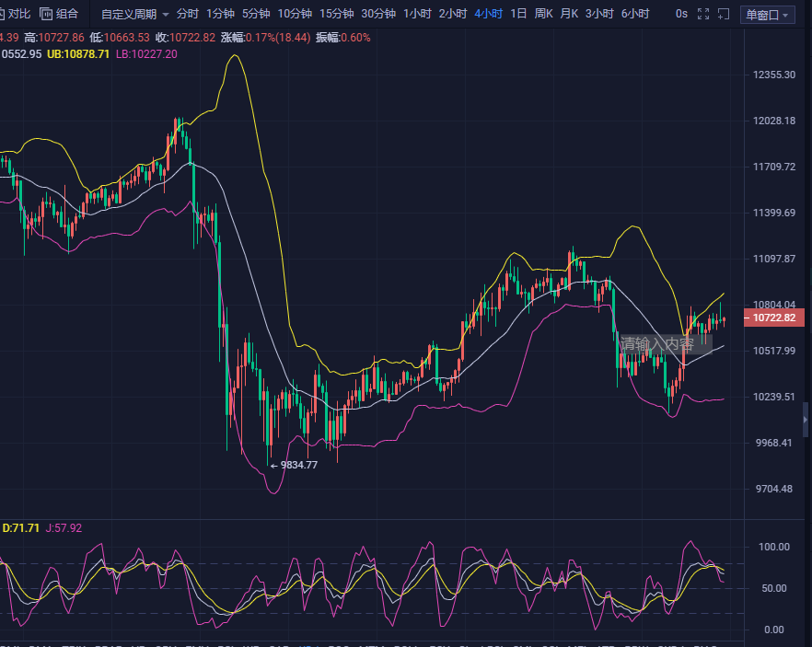This screenshot has width=812, height=647.
Task: Click the UB:10878.71 upper band value
Action: tap(78, 54)
